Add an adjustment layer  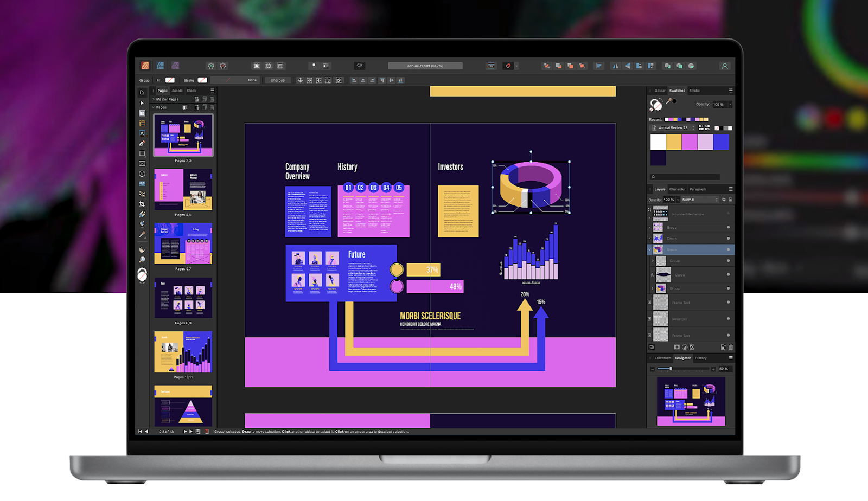tap(685, 347)
